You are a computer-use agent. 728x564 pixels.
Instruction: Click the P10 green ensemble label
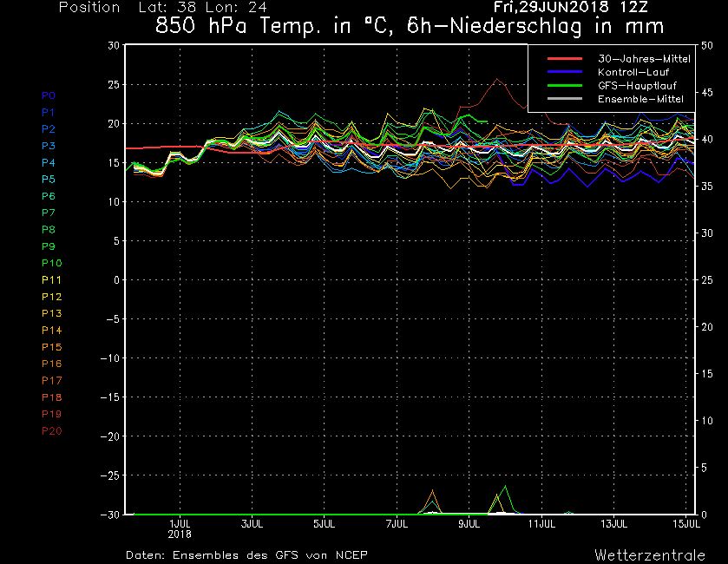coord(50,263)
